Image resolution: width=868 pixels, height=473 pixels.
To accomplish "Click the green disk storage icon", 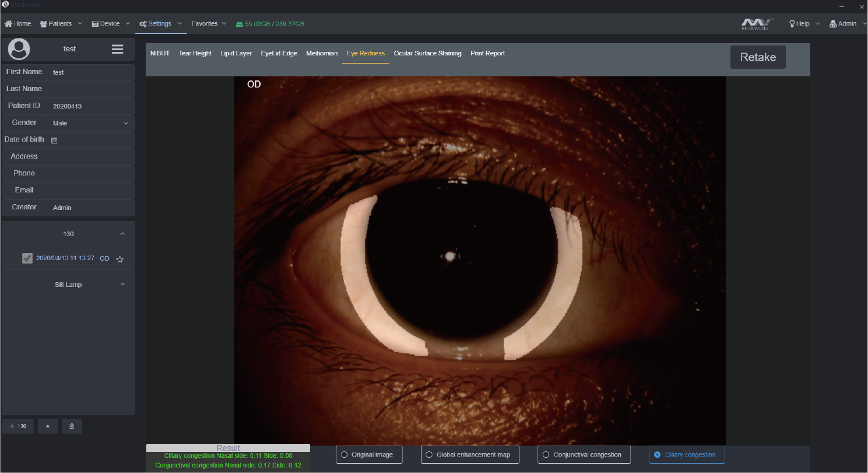I will 239,24.
